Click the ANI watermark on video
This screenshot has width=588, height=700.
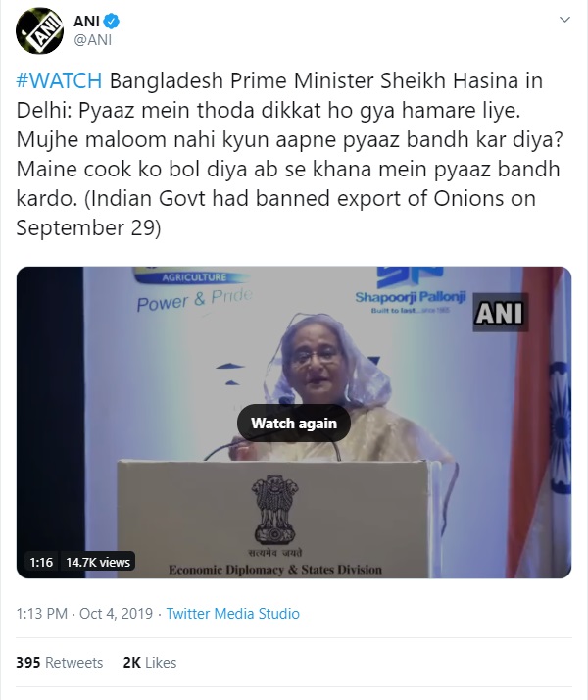(500, 313)
